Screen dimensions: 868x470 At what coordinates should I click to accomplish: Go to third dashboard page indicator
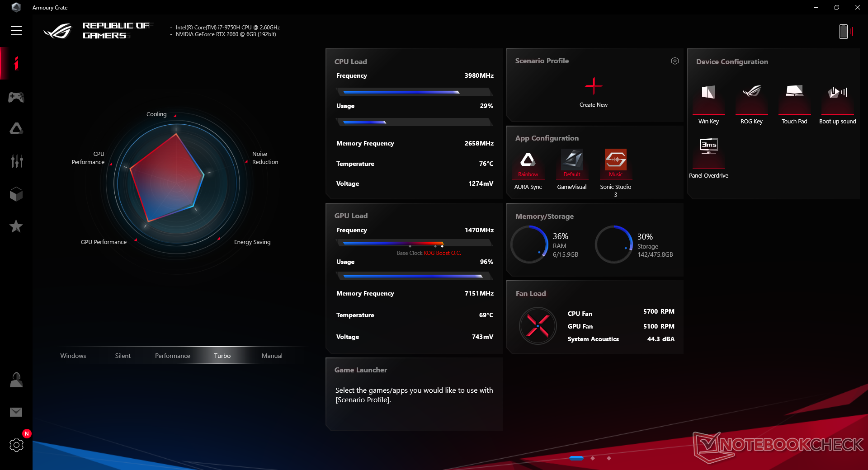coord(609,458)
